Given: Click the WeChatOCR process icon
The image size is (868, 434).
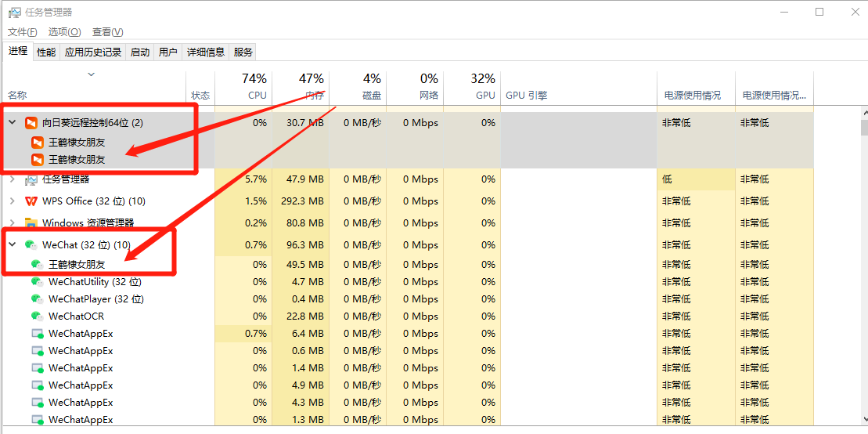Looking at the screenshot, I should click(x=37, y=316).
